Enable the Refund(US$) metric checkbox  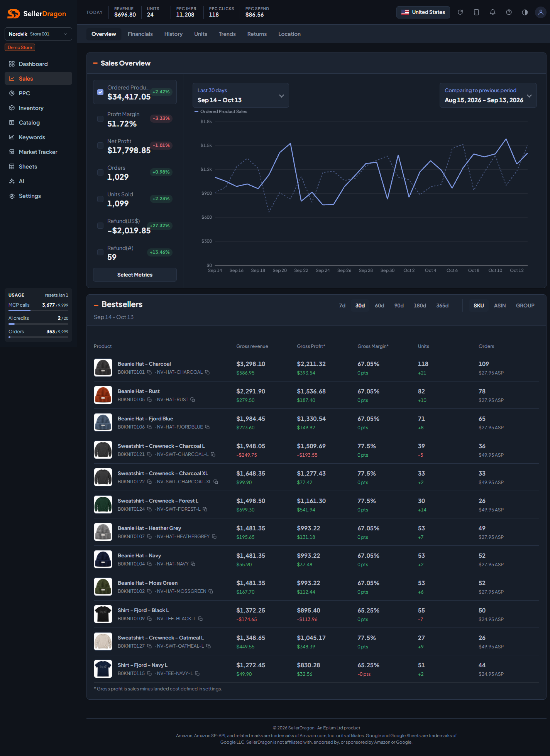(x=100, y=226)
